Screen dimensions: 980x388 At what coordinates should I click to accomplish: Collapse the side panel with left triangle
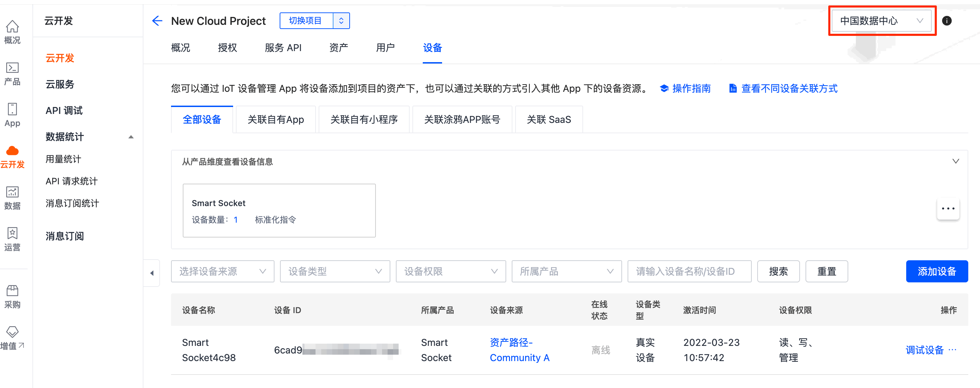pyautogui.click(x=152, y=273)
